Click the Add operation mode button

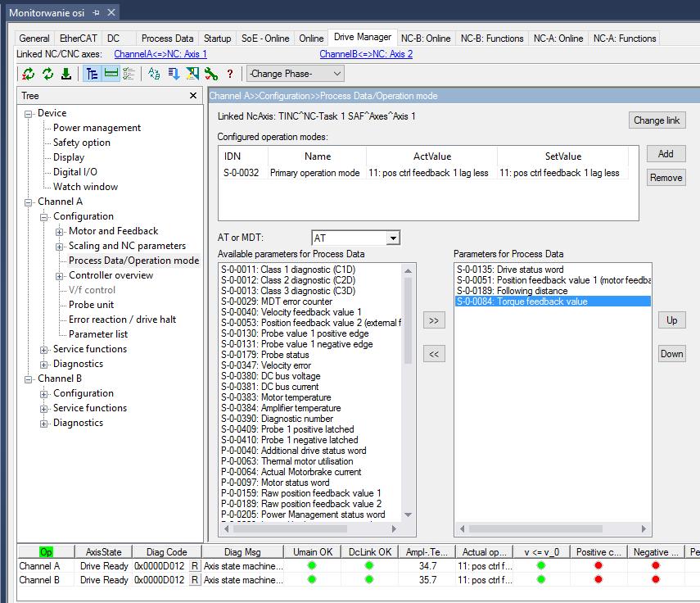tap(666, 154)
